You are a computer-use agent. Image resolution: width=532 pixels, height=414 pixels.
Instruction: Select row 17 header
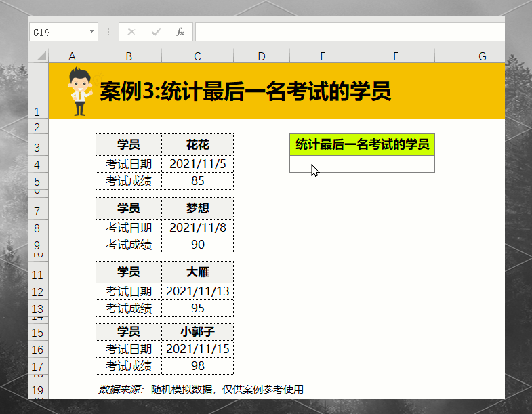pos(38,366)
